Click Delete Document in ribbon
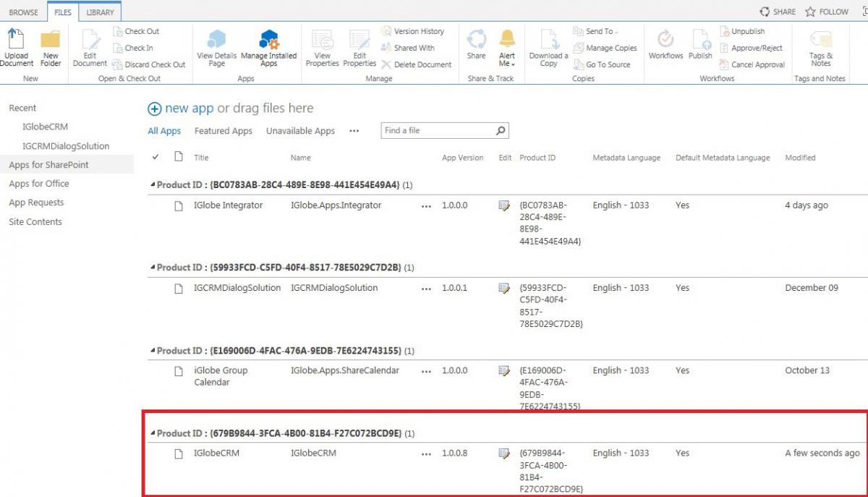 (417, 64)
